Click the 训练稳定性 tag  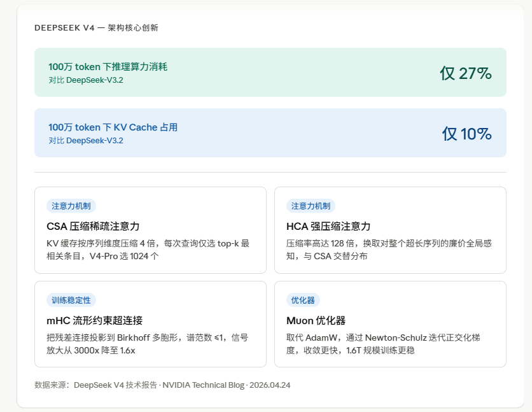tap(71, 300)
